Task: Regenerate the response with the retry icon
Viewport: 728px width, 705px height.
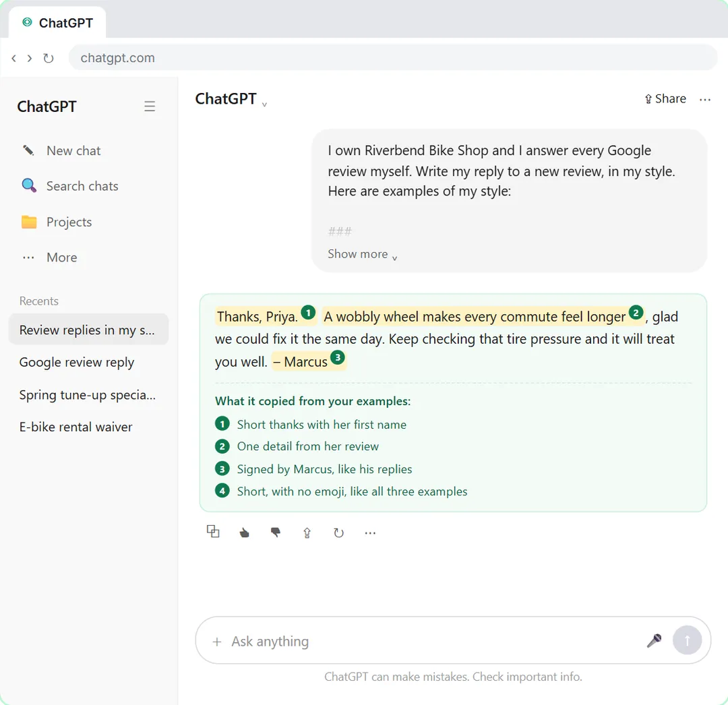Action: [338, 533]
